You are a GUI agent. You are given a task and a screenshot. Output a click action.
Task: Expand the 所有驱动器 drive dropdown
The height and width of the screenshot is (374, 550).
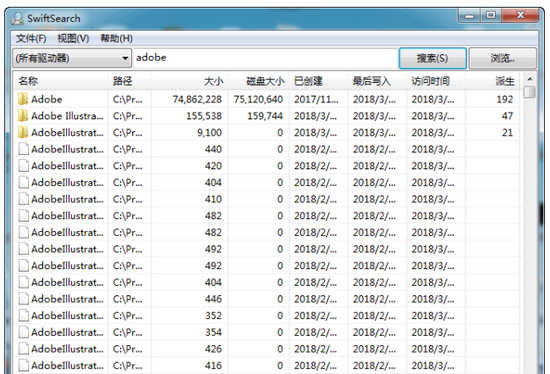[x=72, y=58]
